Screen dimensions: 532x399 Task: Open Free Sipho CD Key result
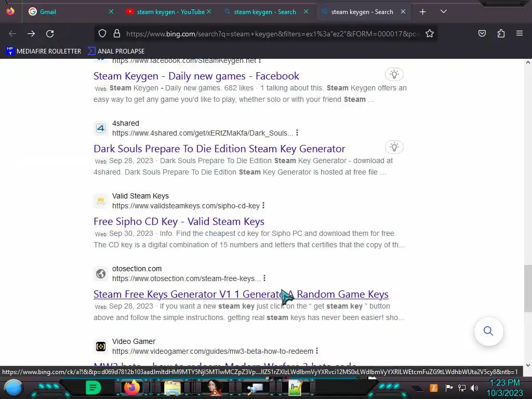179,221
